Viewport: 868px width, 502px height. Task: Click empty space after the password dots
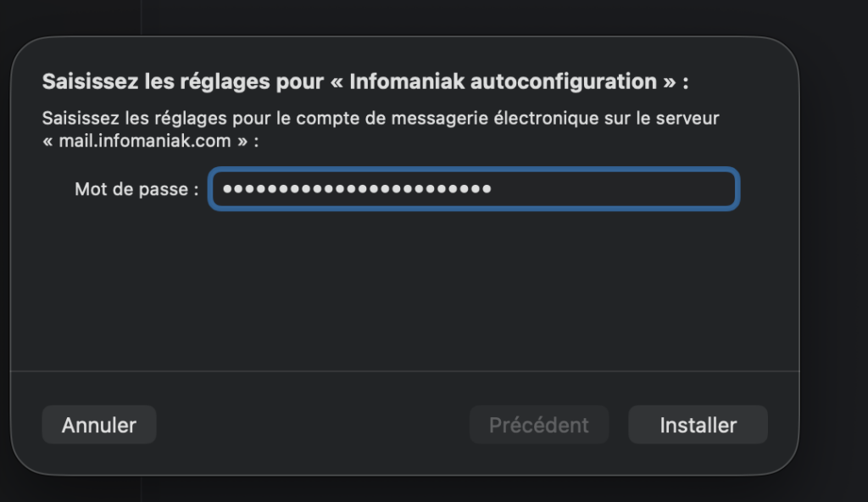610,189
